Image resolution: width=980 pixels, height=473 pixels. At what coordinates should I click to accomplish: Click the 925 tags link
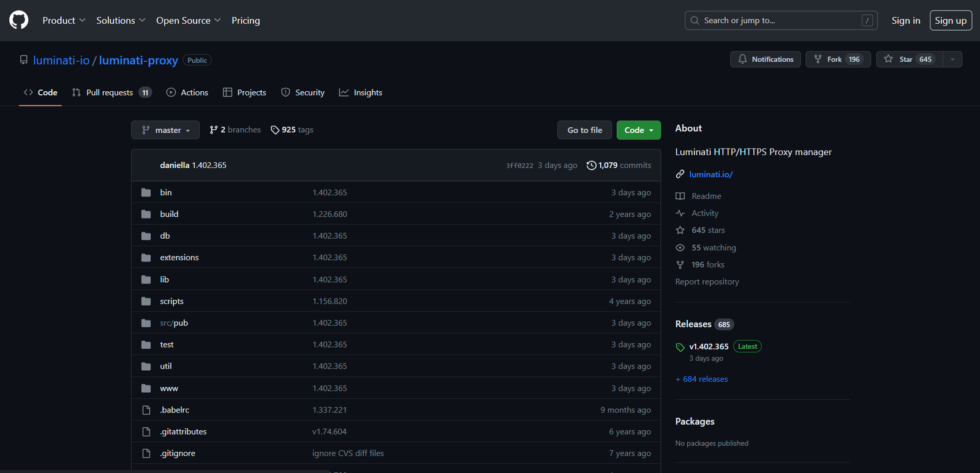(x=292, y=130)
